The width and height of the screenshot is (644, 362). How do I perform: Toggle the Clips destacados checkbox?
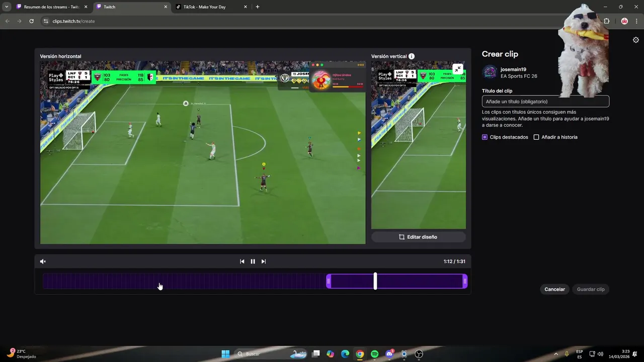tap(485, 137)
